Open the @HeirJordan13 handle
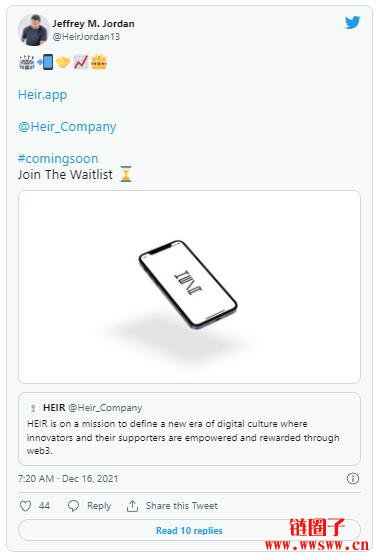 [x=86, y=36]
